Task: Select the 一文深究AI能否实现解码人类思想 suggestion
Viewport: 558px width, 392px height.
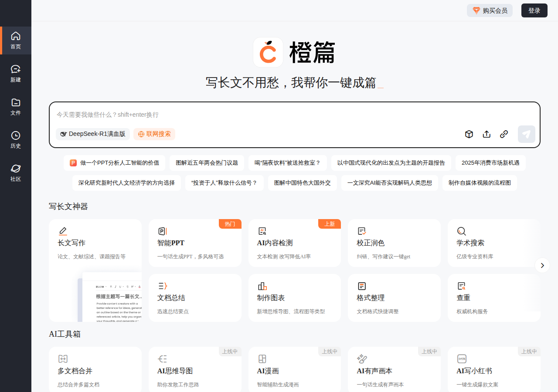Action: pos(390,183)
